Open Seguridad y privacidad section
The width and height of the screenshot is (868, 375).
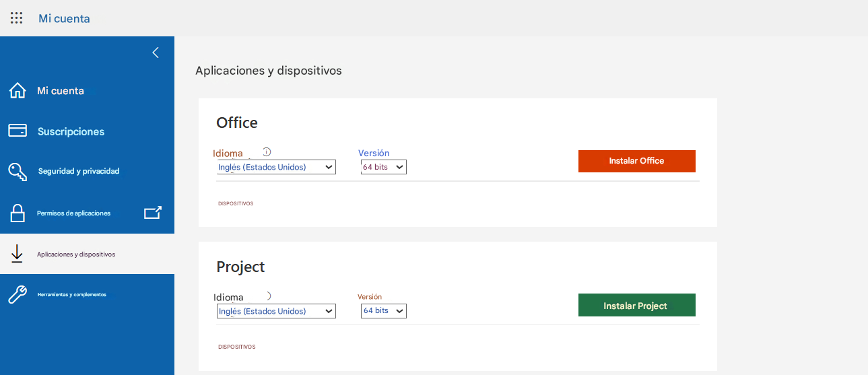79,172
